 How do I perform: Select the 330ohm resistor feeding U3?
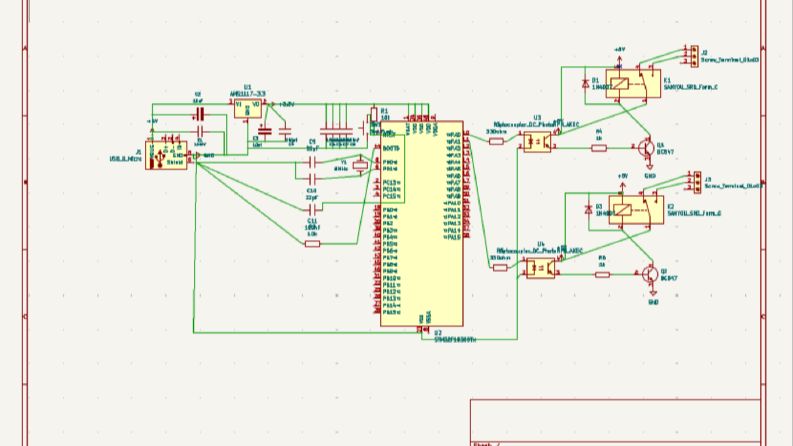tap(497, 142)
